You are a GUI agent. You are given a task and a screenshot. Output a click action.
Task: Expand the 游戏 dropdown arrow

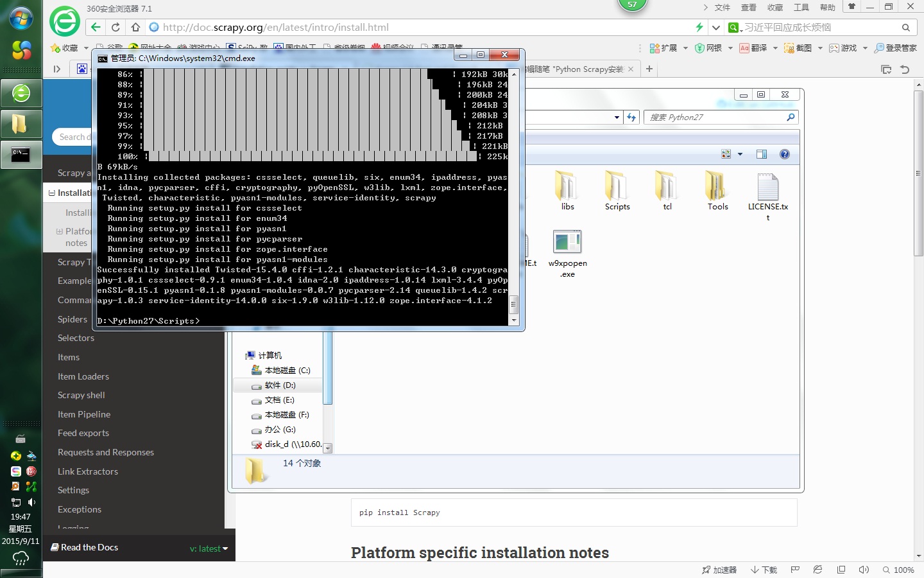point(865,48)
